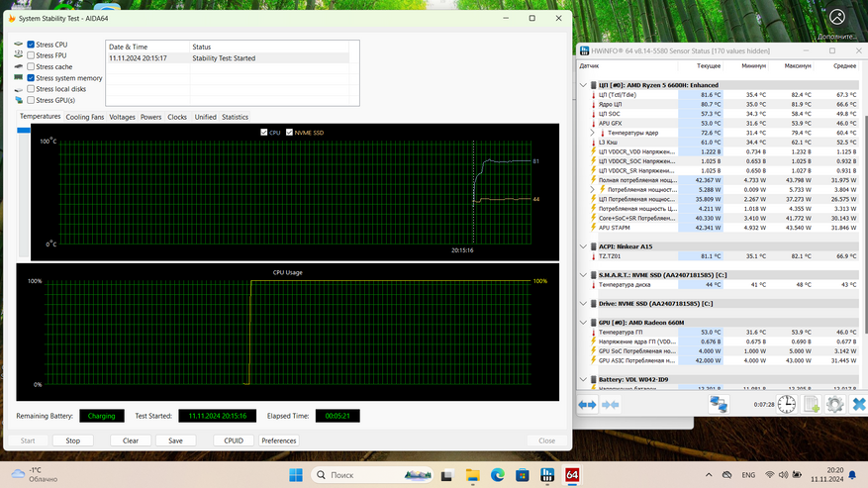Screen dimensions: 868x488
Task: Click the memory module icon beside Stress system memory
Action: [x=19, y=77]
